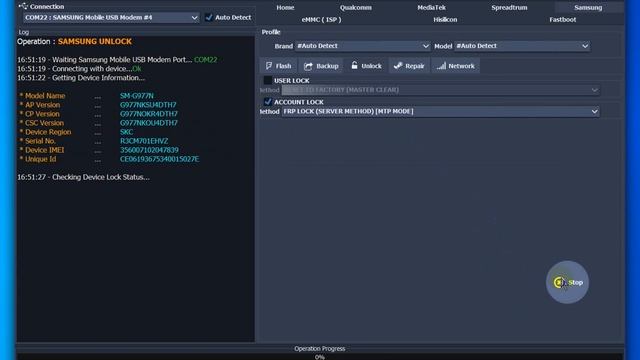The image size is (640, 360).
Task: Uncheck the ACCOUNT LOCK checkbox
Action: pos(268,102)
